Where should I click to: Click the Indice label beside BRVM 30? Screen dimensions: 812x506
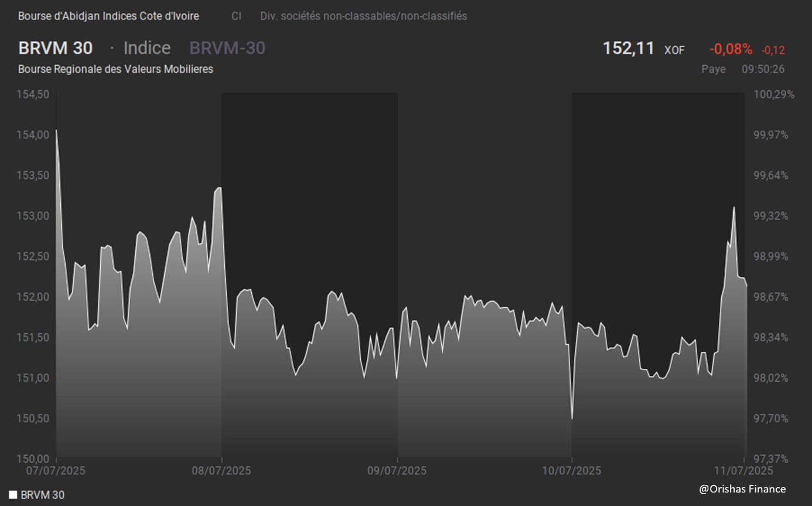(x=147, y=48)
